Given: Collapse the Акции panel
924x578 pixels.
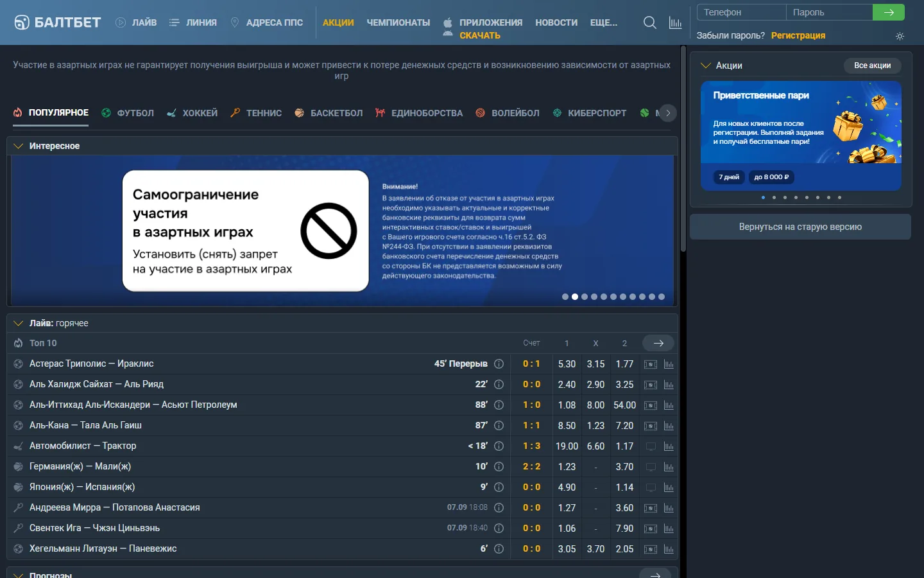Looking at the screenshot, I should [706, 66].
